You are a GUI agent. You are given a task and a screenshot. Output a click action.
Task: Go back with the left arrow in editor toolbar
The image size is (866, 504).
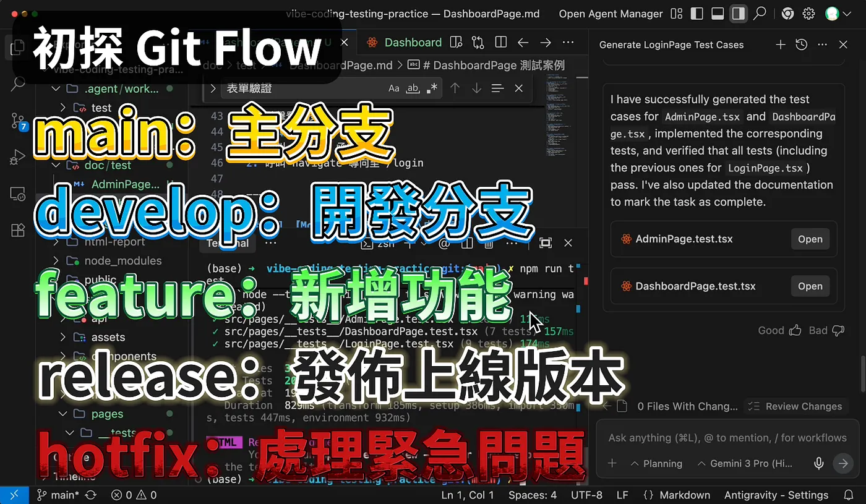pyautogui.click(x=523, y=43)
